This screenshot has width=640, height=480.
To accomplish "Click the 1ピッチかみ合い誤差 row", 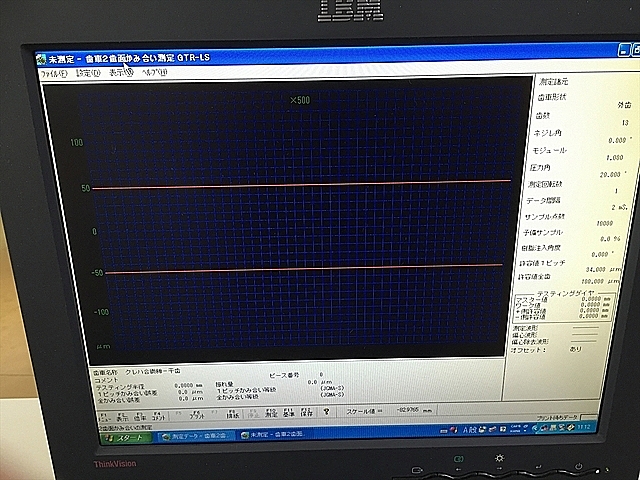I will pyautogui.click(x=150, y=393).
